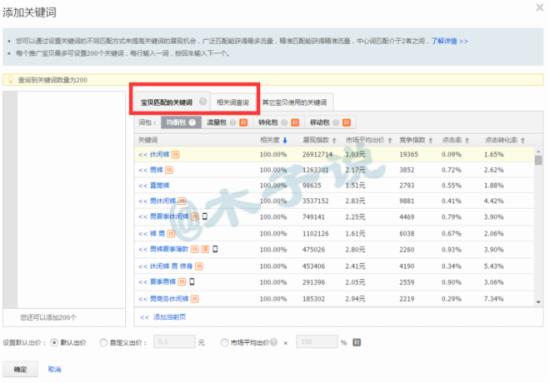550x383 pixels.
Task: Switch to the 宝贝匹配的关键词 tab
Action: click(x=167, y=102)
